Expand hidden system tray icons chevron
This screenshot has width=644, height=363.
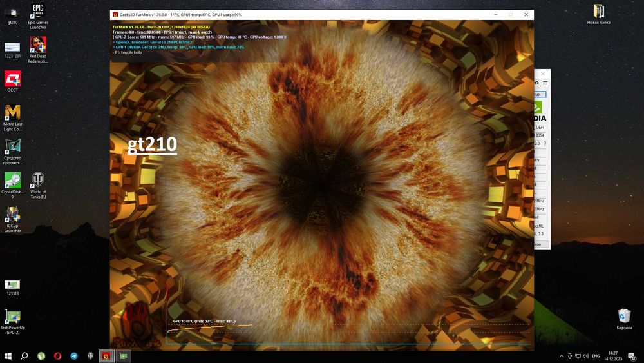[561, 356]
